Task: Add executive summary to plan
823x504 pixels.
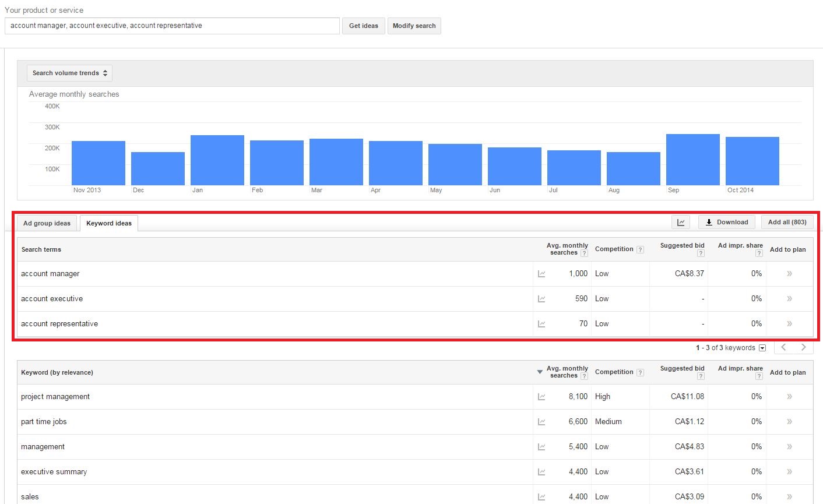Action: (789, 472)
